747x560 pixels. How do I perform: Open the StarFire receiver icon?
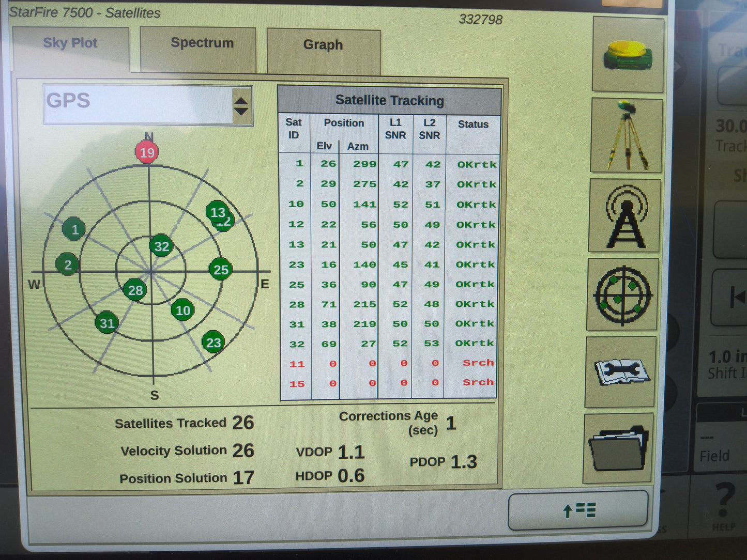click(628, 55)
